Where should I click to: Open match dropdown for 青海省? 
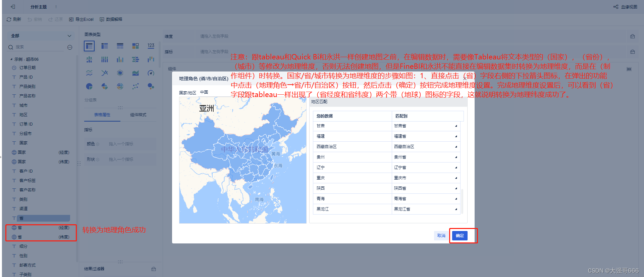tap(456, 199)
